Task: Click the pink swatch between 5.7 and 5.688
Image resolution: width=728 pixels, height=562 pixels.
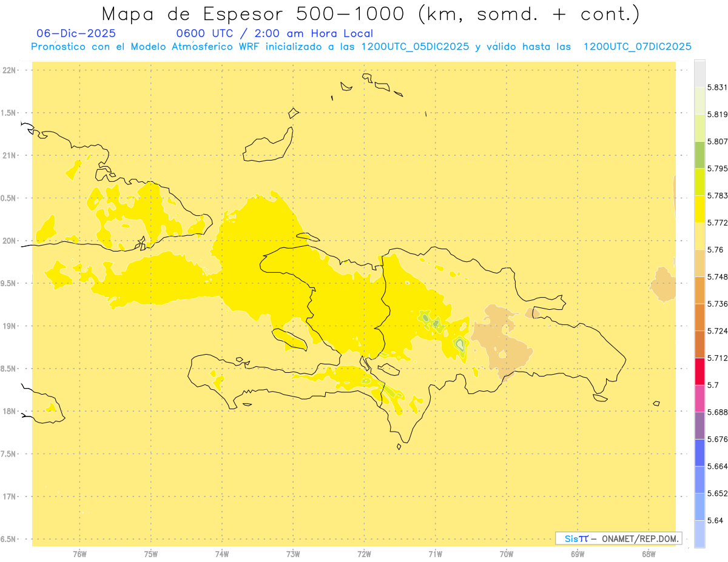Action: click(699, 398)
